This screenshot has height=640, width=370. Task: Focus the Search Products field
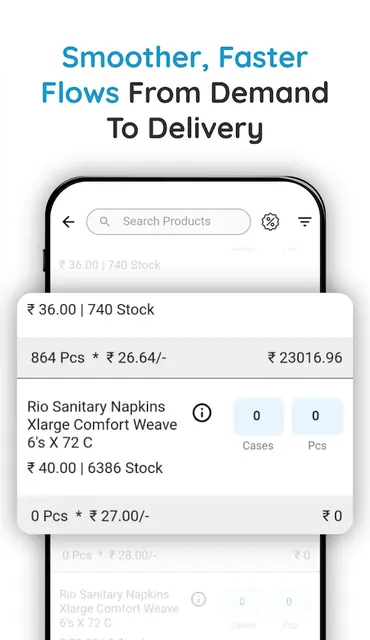tap(168, 222)
